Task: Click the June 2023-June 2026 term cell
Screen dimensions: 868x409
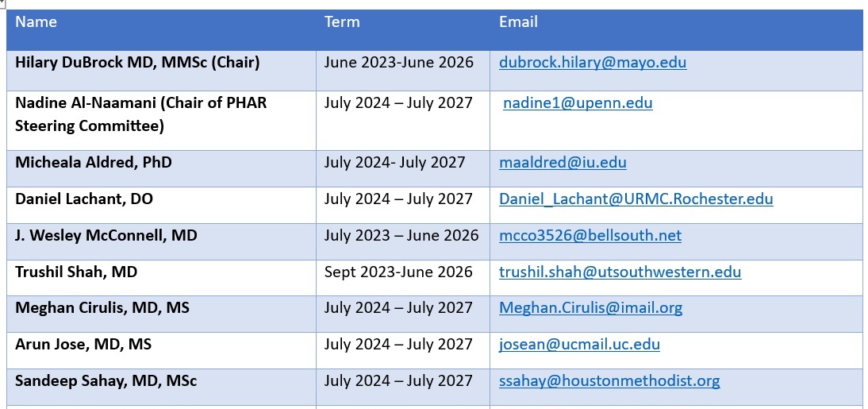Action: coord(398,63)
